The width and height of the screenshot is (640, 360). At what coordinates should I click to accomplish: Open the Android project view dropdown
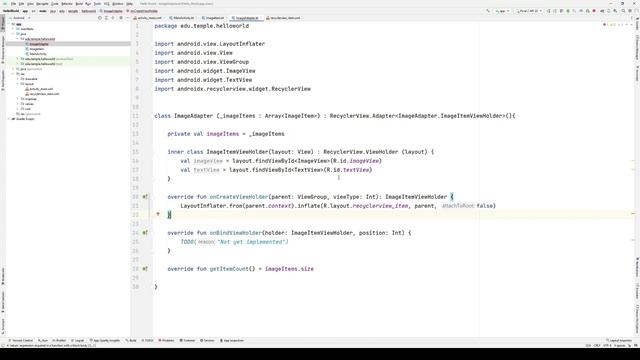[x=20, y=18]
